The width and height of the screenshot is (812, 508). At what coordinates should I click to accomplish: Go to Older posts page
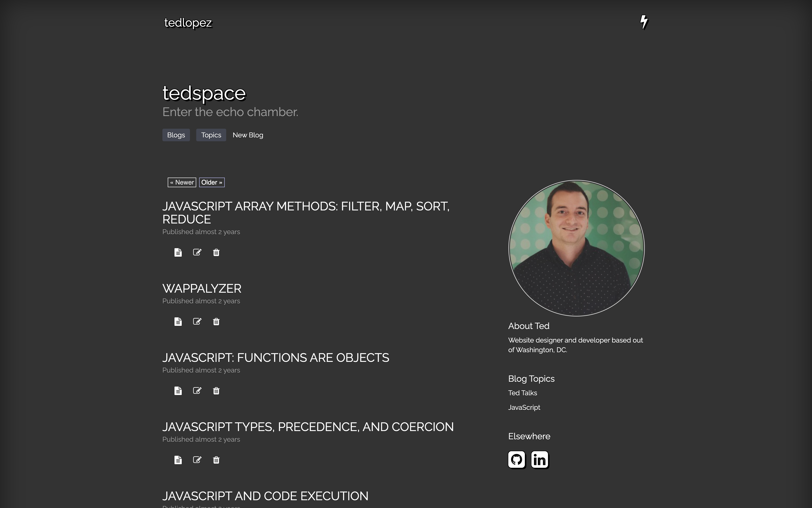click(x=212, y=182)
